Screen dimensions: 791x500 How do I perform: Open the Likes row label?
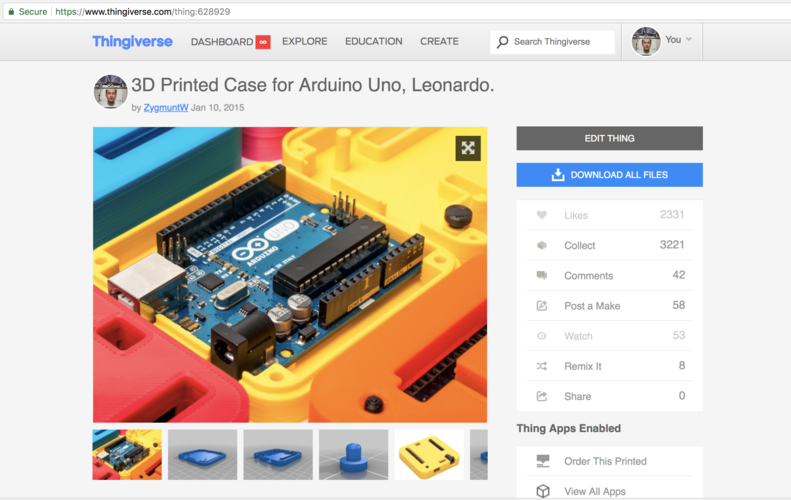(x=576, y=215)
